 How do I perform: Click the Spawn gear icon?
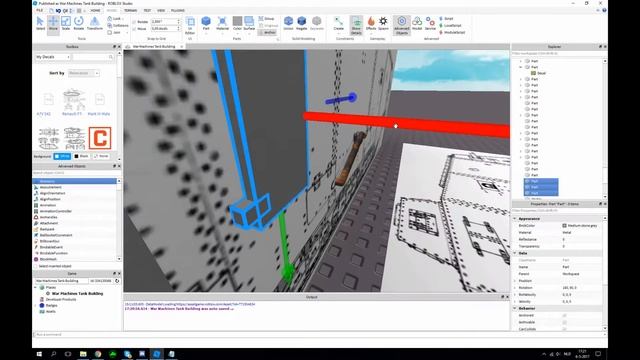(x=383, y=23)
